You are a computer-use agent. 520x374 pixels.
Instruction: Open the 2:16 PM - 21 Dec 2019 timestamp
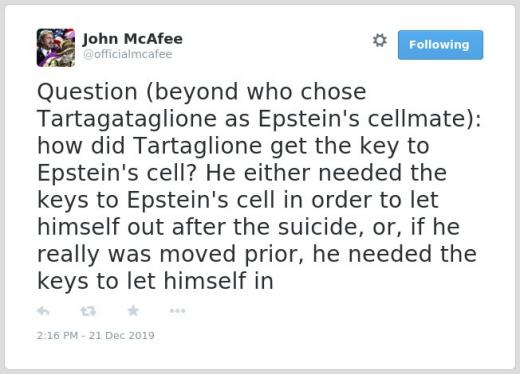[96, 335]
